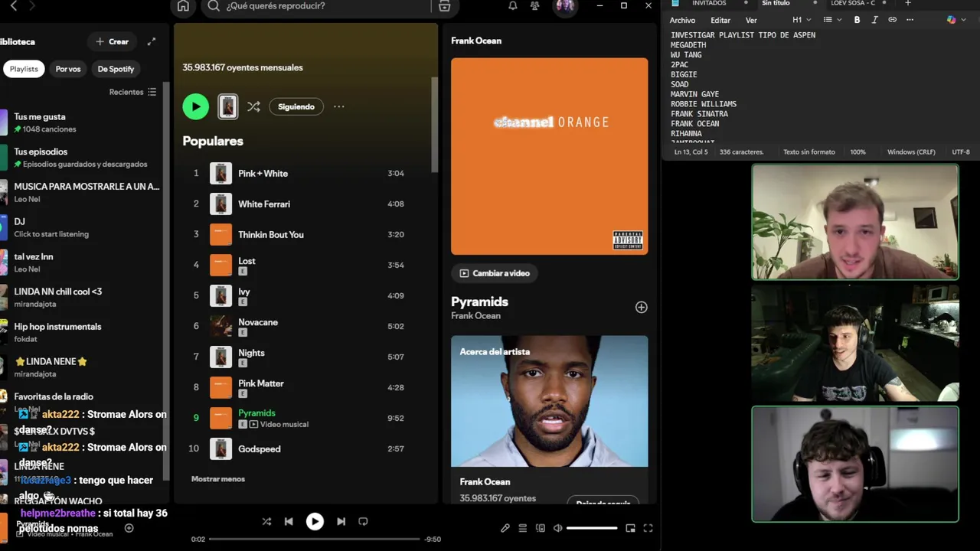Viewport: 980px width, 551px height.
Task: Open the channel ORANGE album cover
Action: (x=549, y=156)
